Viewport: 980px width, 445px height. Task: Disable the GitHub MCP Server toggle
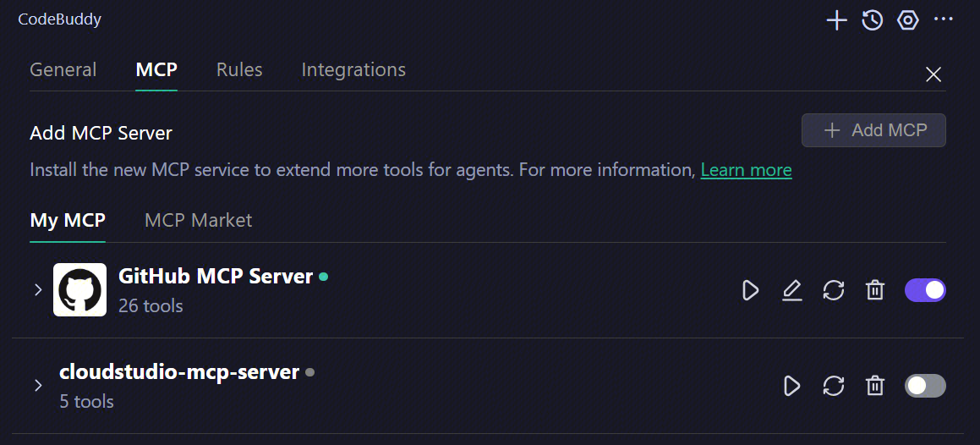tap(925, 291)
